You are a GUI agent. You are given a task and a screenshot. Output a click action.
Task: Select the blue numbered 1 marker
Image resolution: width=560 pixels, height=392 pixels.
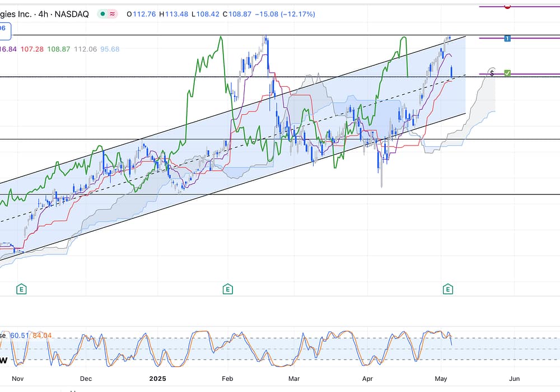(507, 38)
